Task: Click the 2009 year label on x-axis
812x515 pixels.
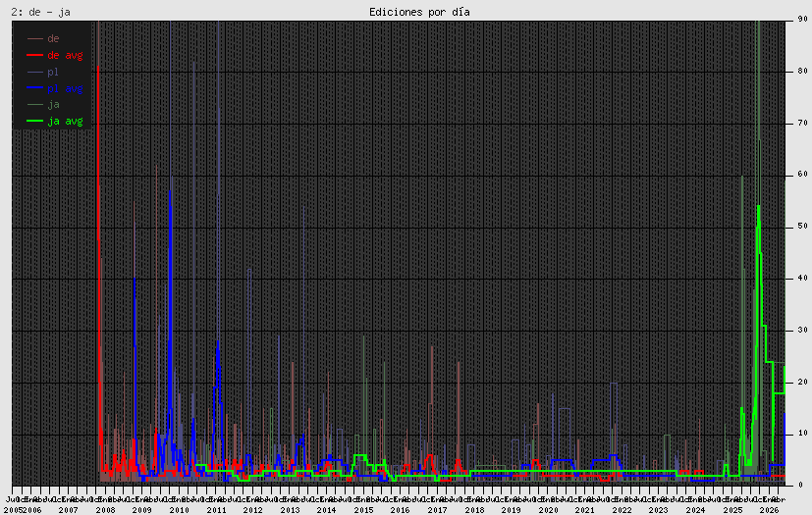Action: point(142,510)
